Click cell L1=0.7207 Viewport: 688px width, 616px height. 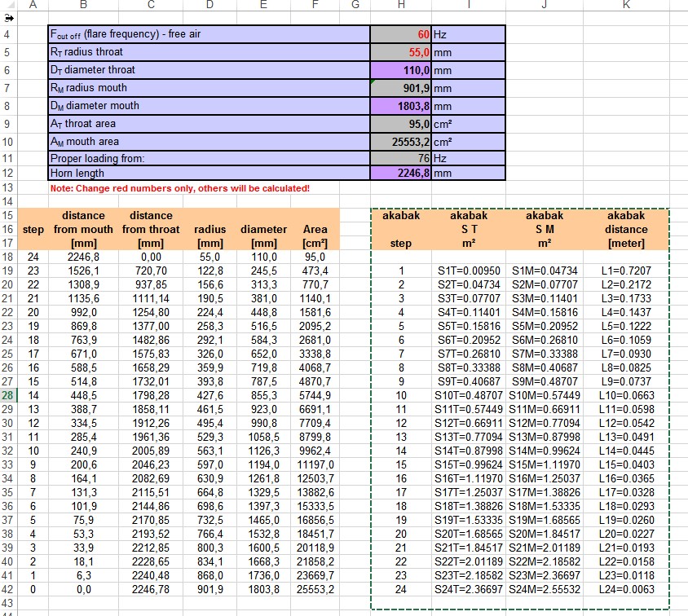pyautogui.click(x=626, y=271)
